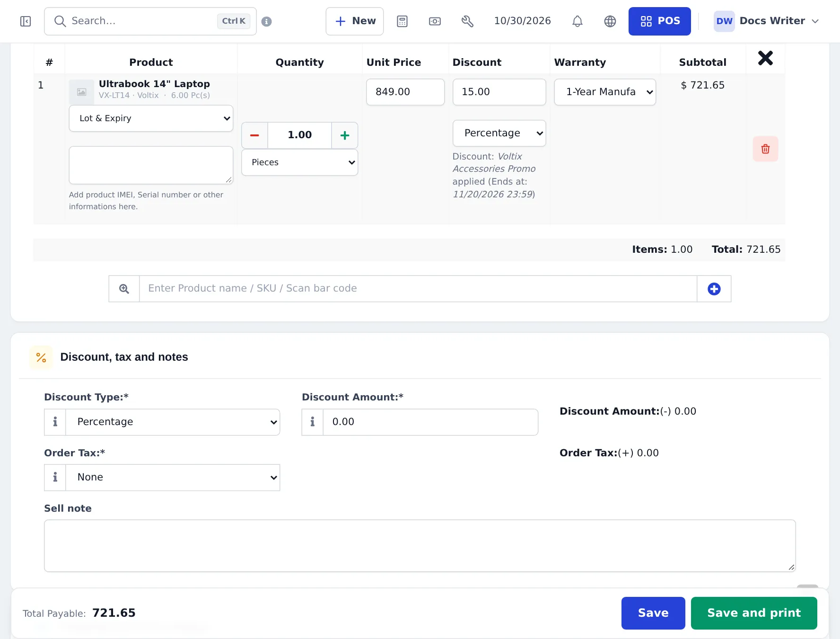Click the IMEI serial number textarea
Screen dimensions: 840x639
pyautogui.click(x=151, y=165)
